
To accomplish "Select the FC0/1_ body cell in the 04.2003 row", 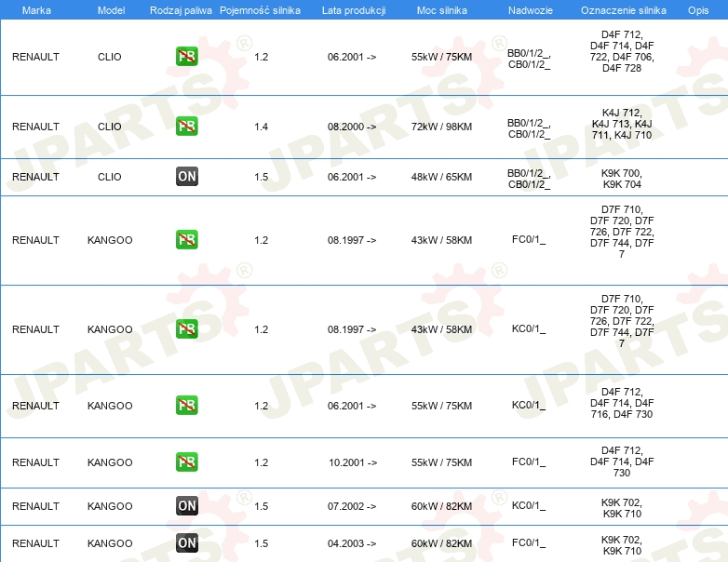I will point(529,542).
